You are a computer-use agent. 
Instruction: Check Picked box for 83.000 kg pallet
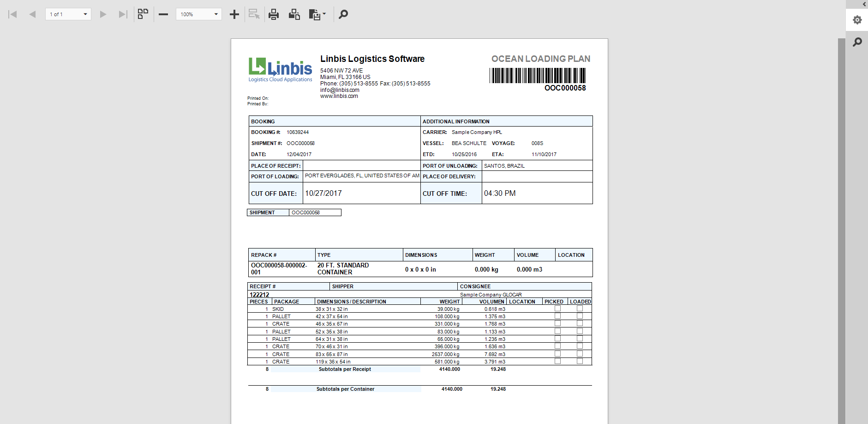click(557, 331)
